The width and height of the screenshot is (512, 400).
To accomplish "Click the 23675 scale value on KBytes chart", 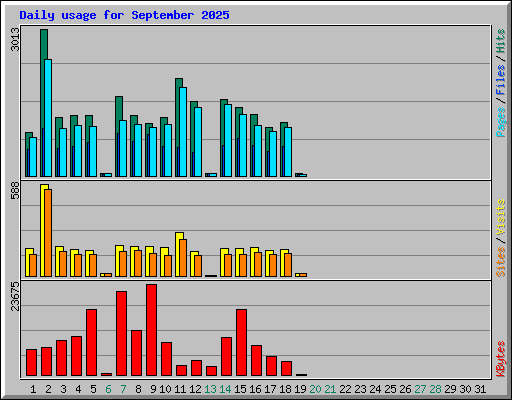I will pyautogui.click(x=15, y=296).
